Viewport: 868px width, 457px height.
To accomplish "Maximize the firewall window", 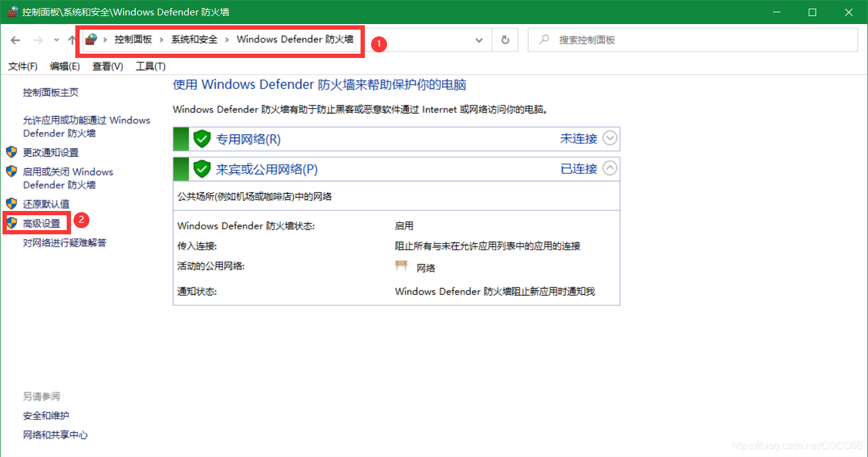I will pyautogui.click(x=812, y=12).
